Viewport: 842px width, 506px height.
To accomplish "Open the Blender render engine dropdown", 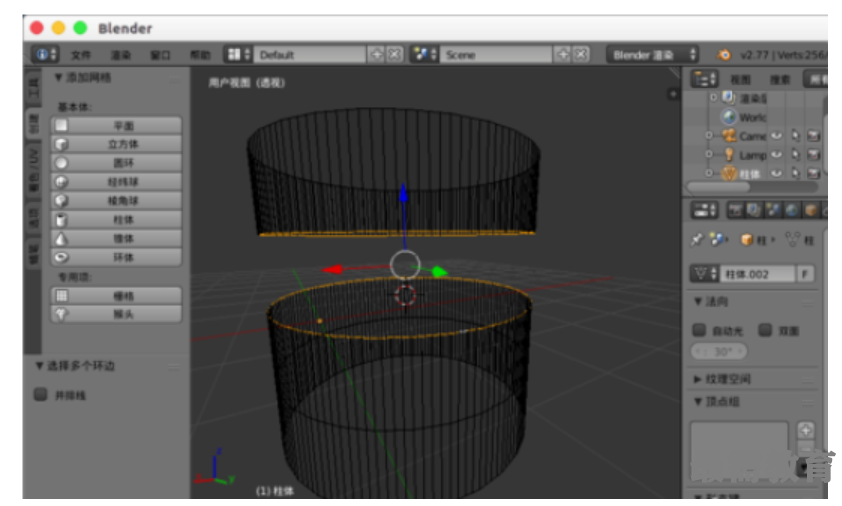I will pyautogui.click(x=653, y=55).
